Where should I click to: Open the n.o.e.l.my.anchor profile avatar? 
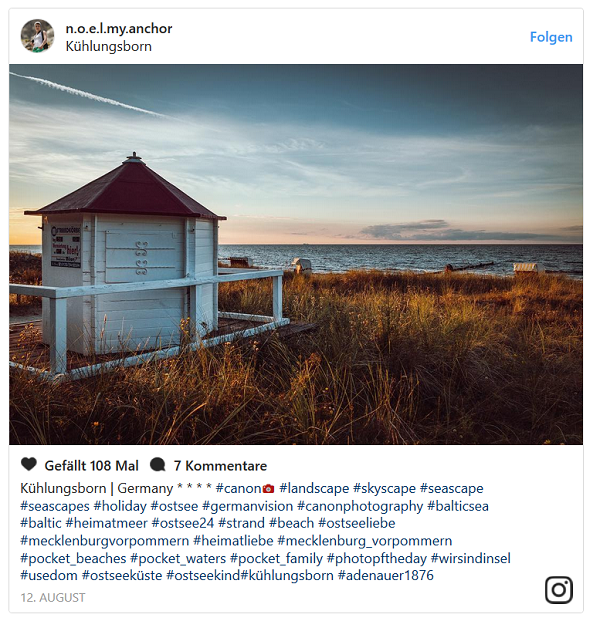point(37,36)
